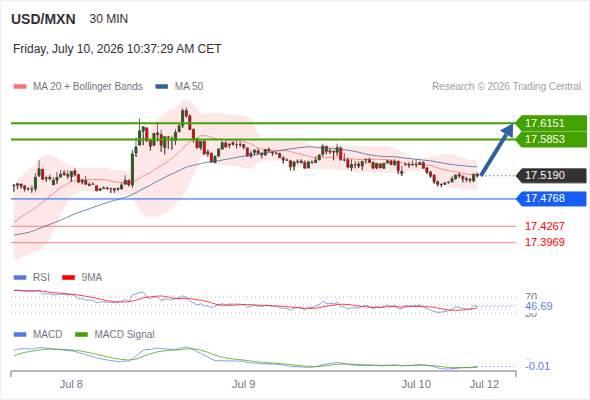Select the red support level 17.3969

(x=544, y=242)
